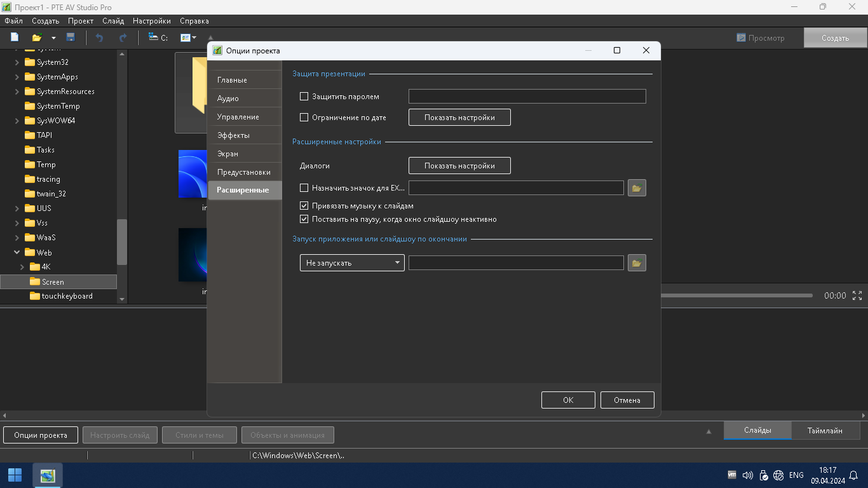Enable the Защитить паролем checkbox
Image resolution: width=868 pixels, height=488 pixels.
(304, 97)
